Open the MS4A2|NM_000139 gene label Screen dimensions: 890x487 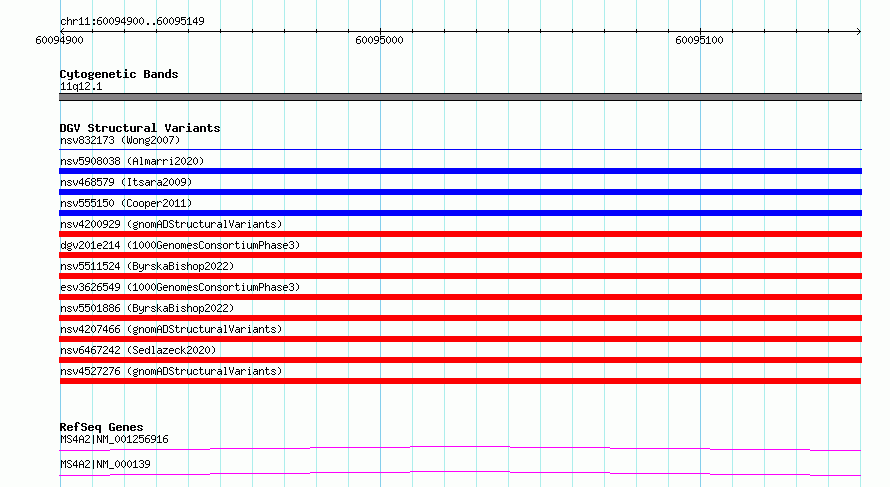[x=105, y=464]
